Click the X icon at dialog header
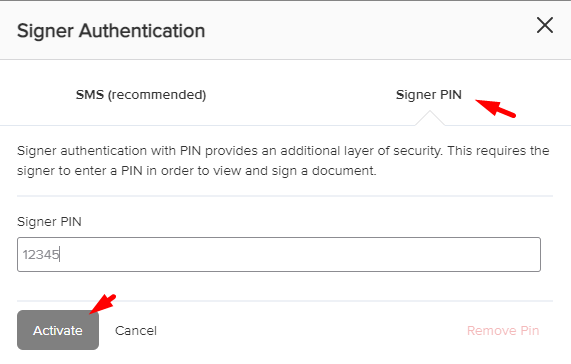Viewport: 571px width, 364px height. pyautogui.click(x=545, y=25)
